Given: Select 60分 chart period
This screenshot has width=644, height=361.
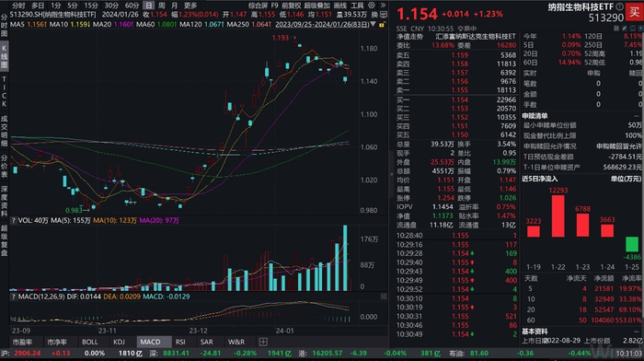Looking at the screenshot, I should pos(132,6).
